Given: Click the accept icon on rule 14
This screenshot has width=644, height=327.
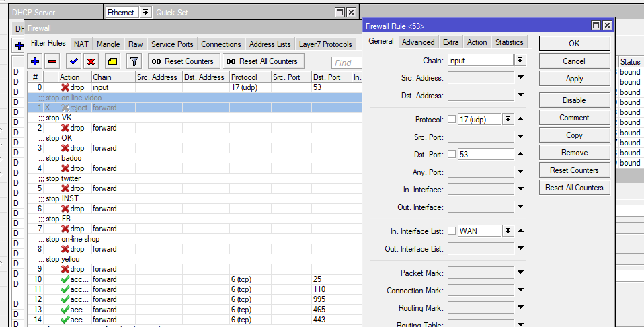Looking at the screenshot, I should click(x=65, y=320).
